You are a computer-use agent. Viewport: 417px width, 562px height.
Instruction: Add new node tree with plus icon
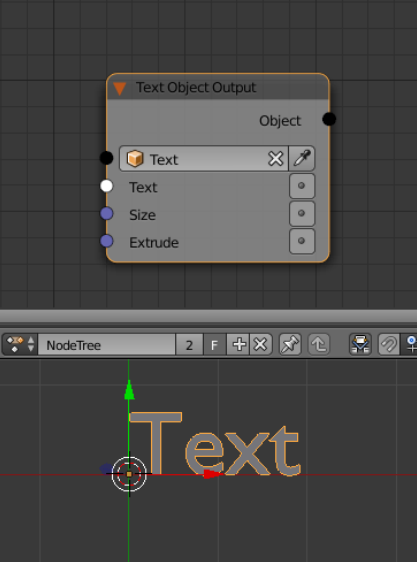click(238, 345)
